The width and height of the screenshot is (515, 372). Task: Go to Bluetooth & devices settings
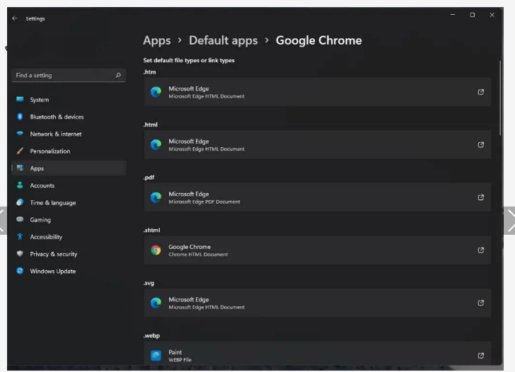pos(69,117)
